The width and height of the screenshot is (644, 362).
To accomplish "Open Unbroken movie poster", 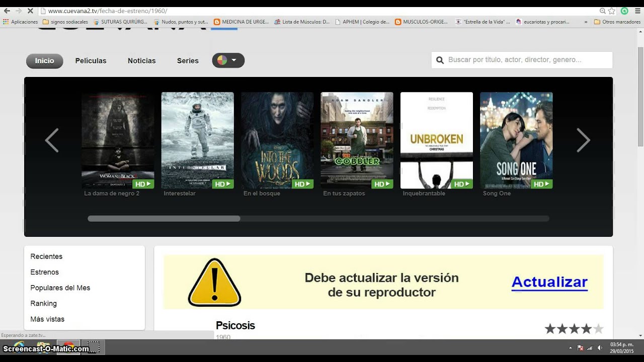I will click(437, 140).
